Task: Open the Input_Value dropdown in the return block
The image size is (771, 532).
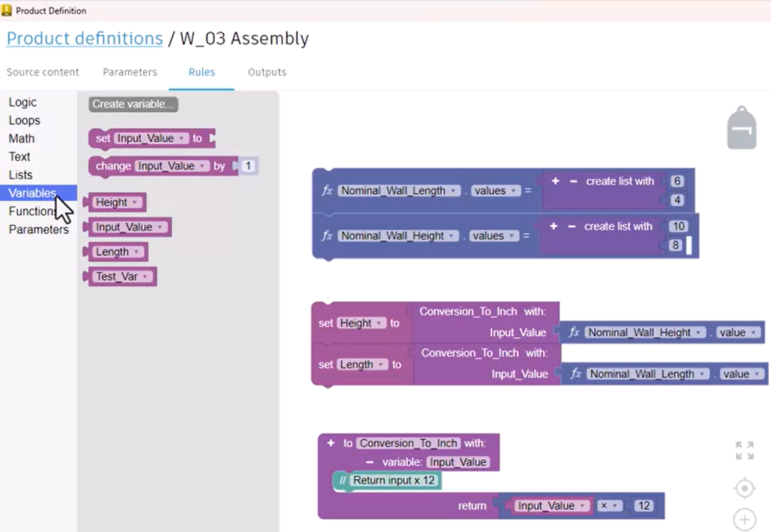Action: click(551, 506)
